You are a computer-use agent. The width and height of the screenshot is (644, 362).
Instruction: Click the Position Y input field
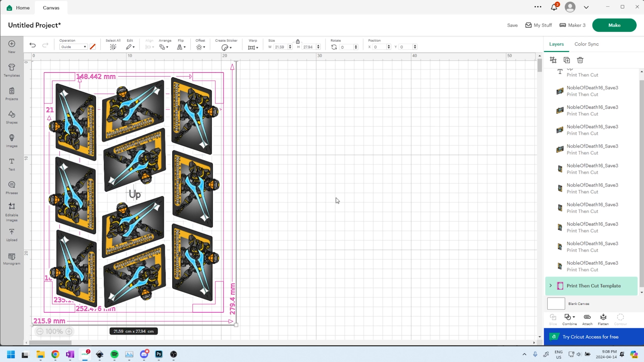coord(406,47)
